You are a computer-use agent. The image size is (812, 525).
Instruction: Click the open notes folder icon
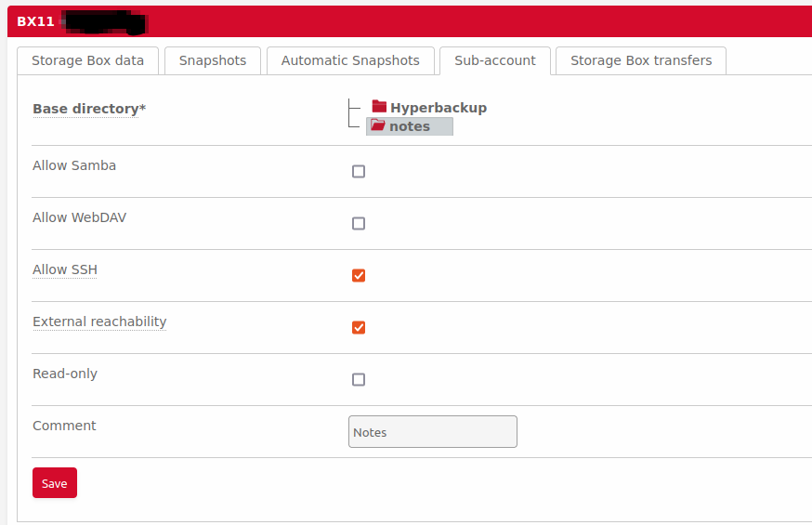point(377,125)
